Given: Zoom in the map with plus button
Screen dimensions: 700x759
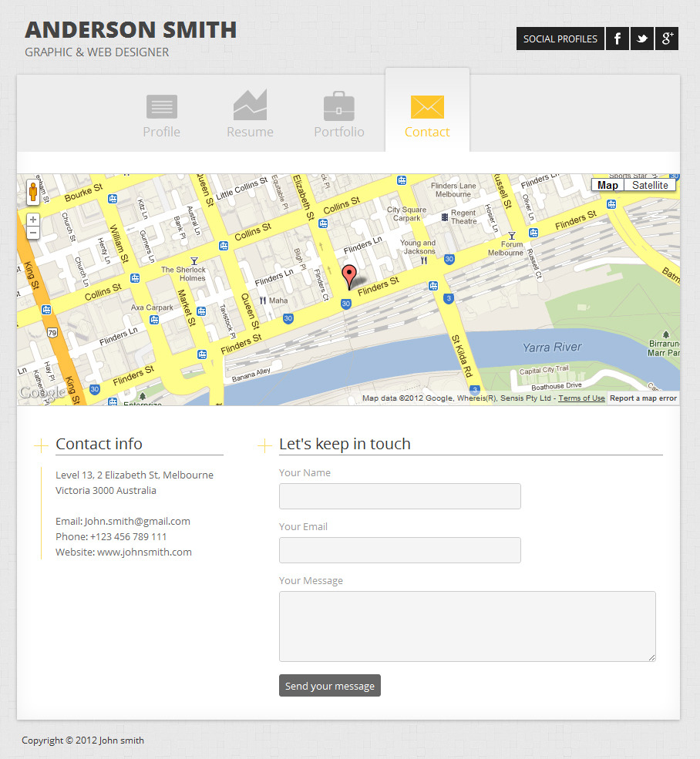Looking at the screenshot, I should pos(33,220).
